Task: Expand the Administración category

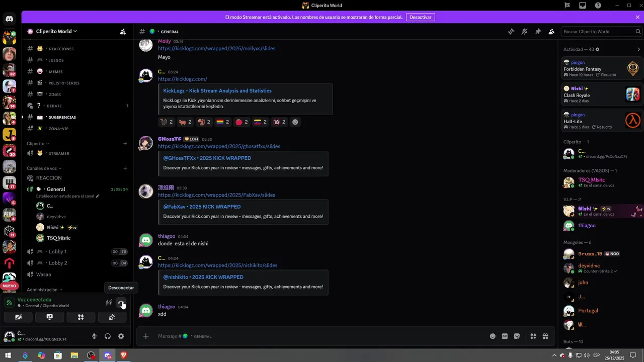Action: point(44,290)
